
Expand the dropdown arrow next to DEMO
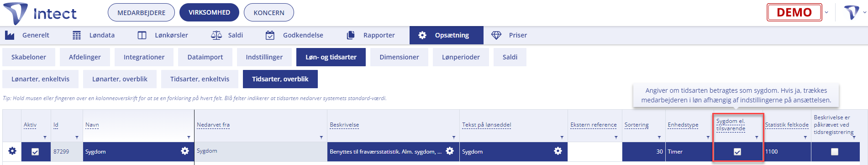[826, 12]
